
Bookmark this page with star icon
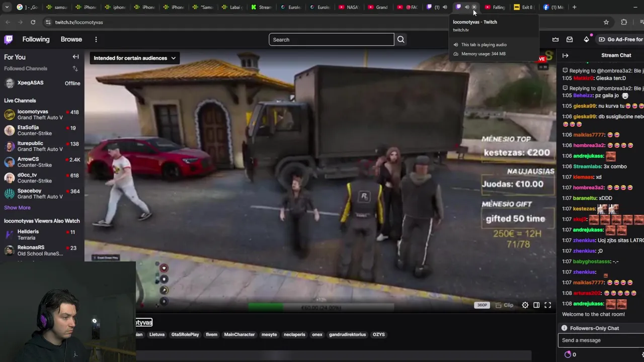606,22
